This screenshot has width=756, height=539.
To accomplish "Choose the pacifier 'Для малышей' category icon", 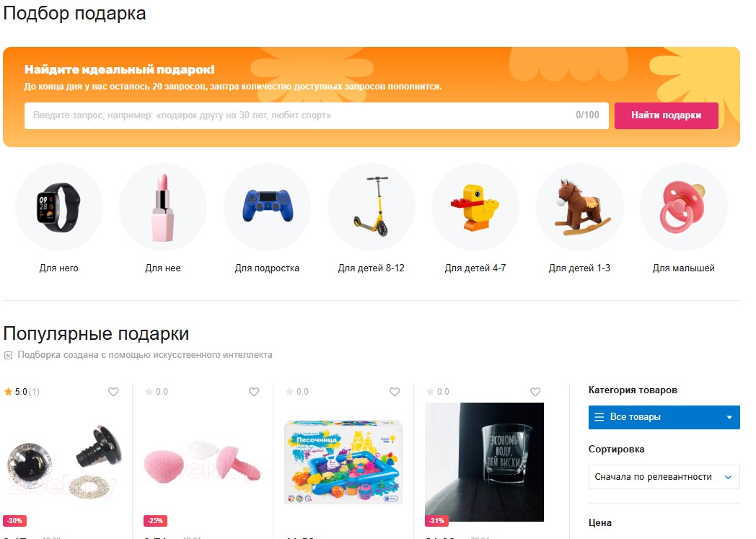I will [684, 207].
